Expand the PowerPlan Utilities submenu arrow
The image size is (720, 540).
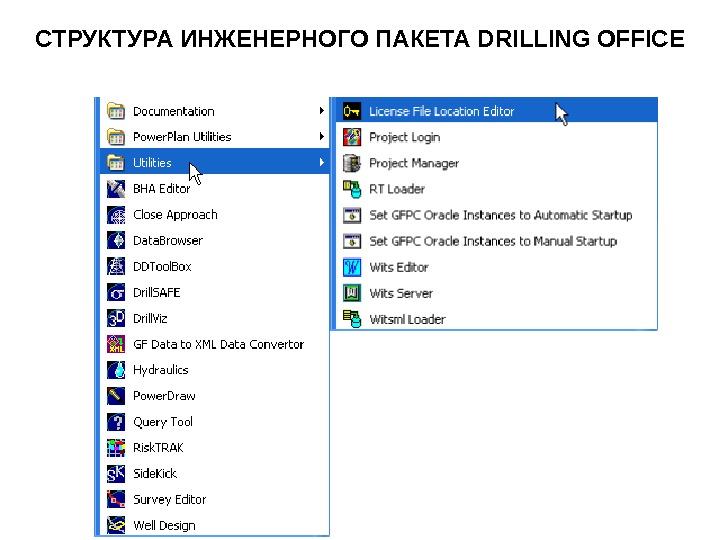[322, 136]
